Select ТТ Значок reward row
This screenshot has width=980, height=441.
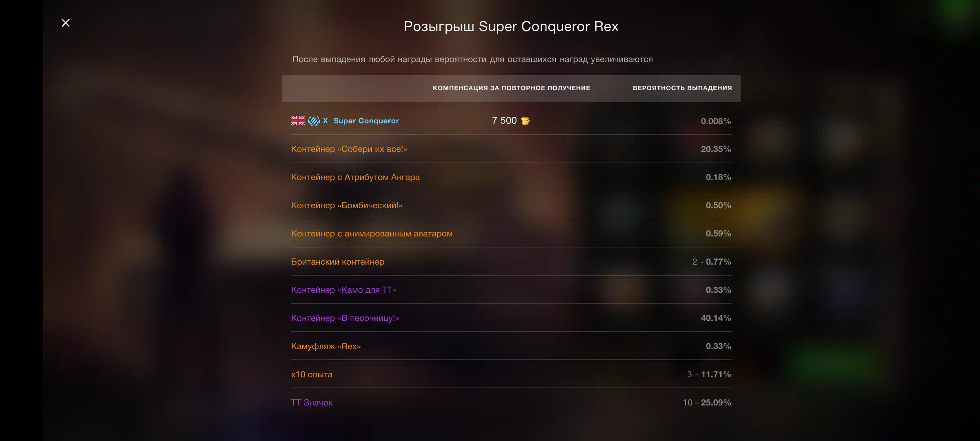click(511, 403)
